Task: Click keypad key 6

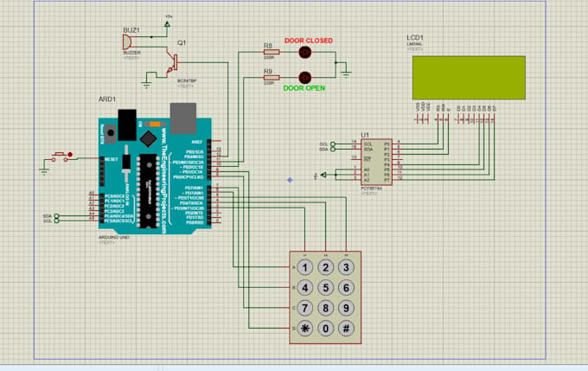Action: [x=346, y=288]
